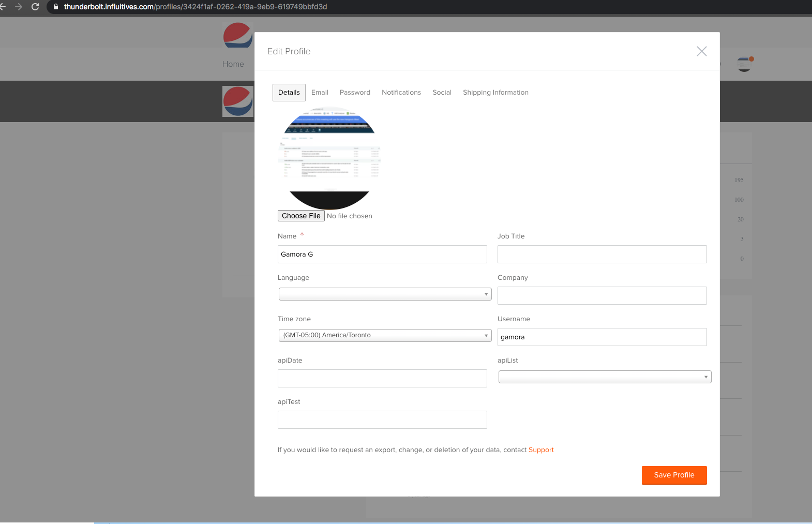Open user avatar menu with notification dot
This screenshot has width=812, height=524.
click(744, 64)
